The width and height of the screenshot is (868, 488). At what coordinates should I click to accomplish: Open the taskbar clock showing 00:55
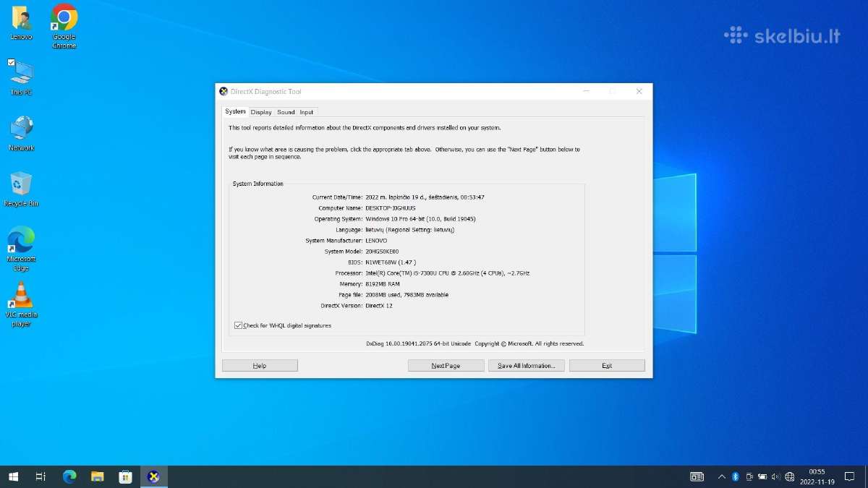pos(817,476)
